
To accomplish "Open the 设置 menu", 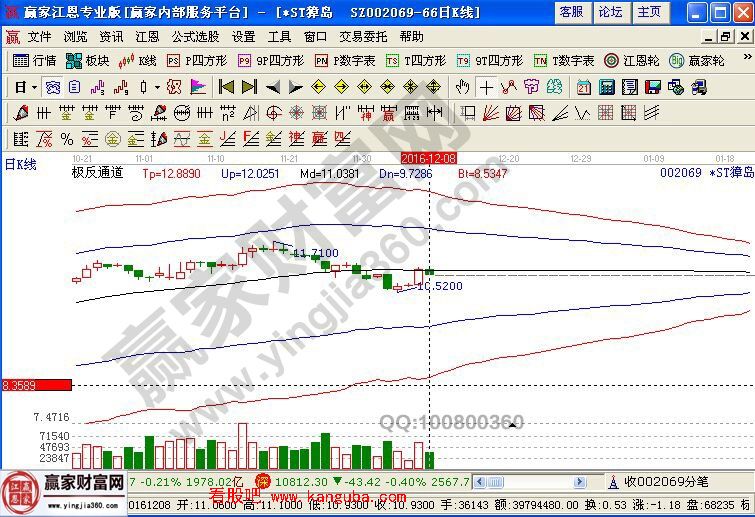I will [243, 37].
